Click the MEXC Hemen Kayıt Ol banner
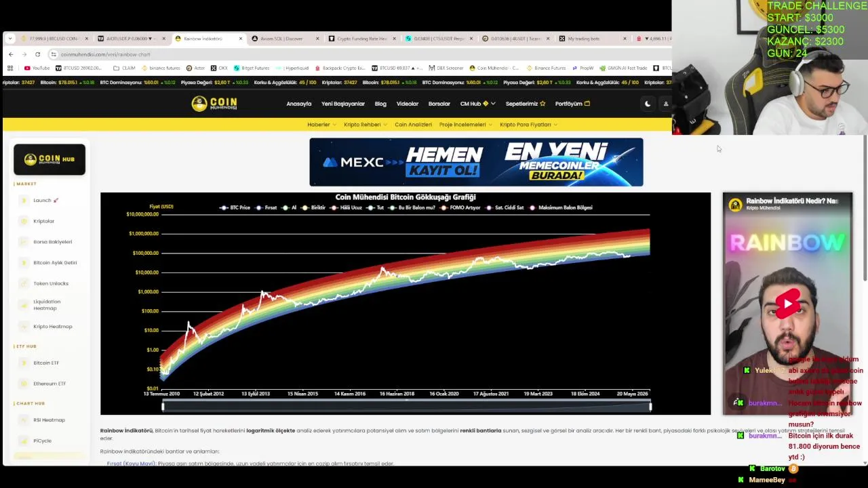This screenshot has width=868, height=488. [x=476, y=162]
